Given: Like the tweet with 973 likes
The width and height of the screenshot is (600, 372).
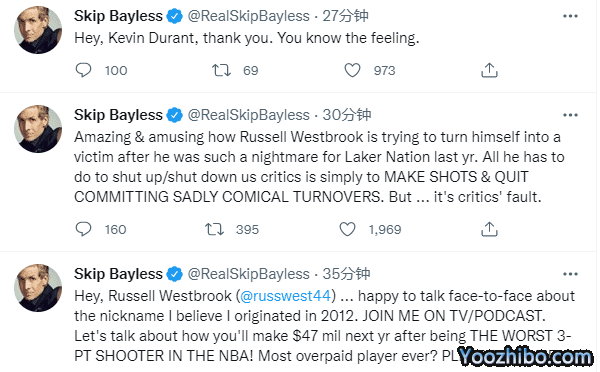Looking at the screenshot, I should pyautogui.click(x=352, y=70).
